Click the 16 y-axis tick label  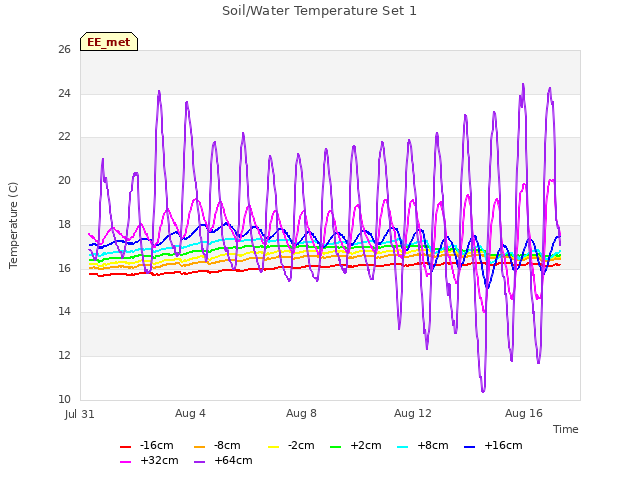pyautogui.click(x=64, y=268)
